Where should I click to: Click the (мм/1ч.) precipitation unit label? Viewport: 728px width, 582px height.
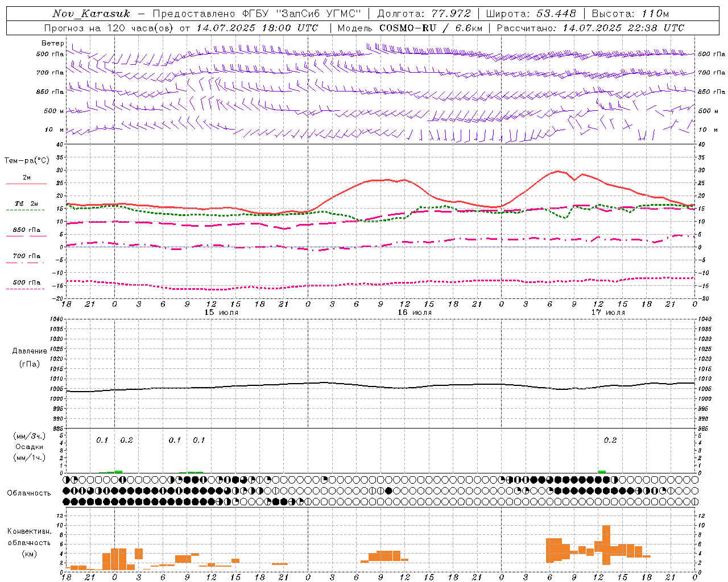point(30,458)
